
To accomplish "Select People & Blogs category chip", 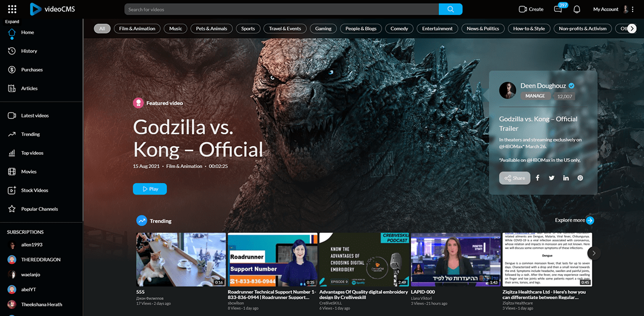I will point(361,28).
